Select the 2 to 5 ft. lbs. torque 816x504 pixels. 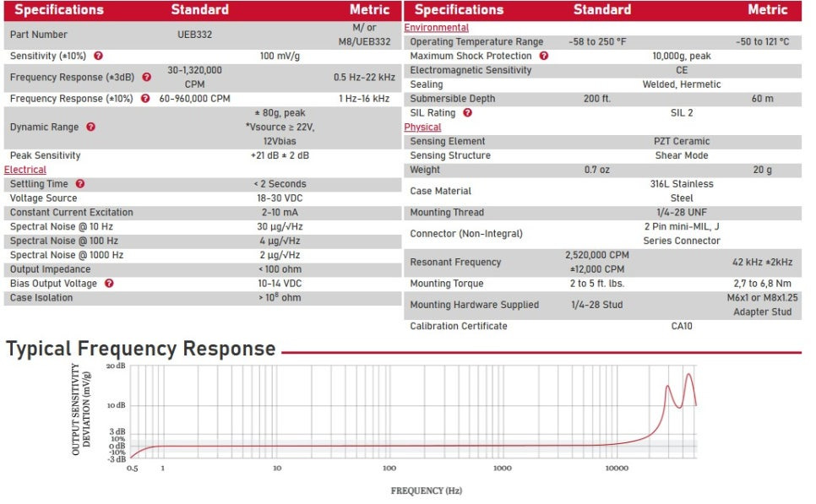[597, 284]
